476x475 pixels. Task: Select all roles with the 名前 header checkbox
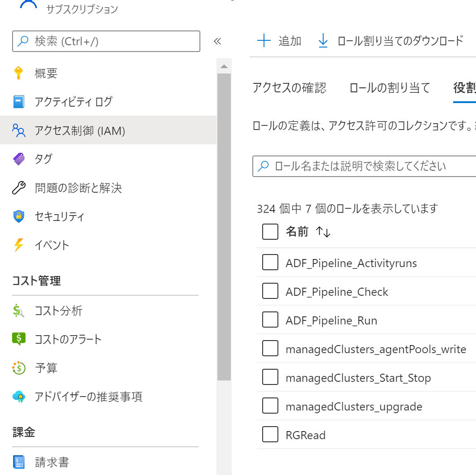[270, 232]
